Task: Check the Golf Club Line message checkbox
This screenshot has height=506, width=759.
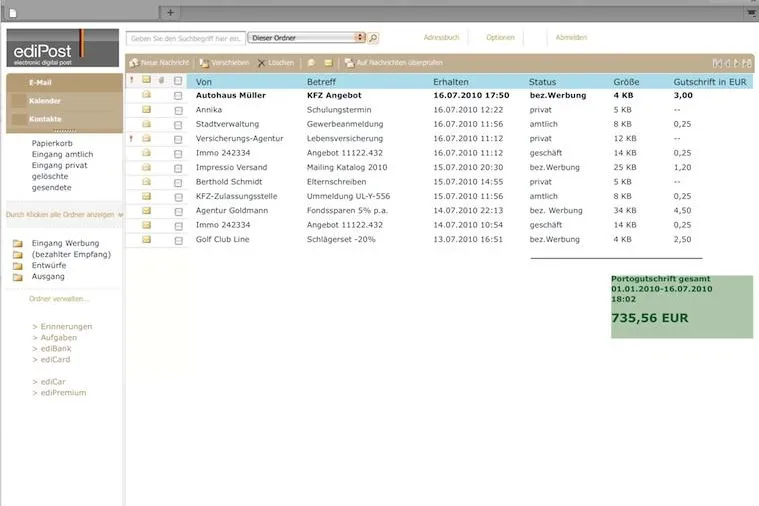Action: [178, 241]
